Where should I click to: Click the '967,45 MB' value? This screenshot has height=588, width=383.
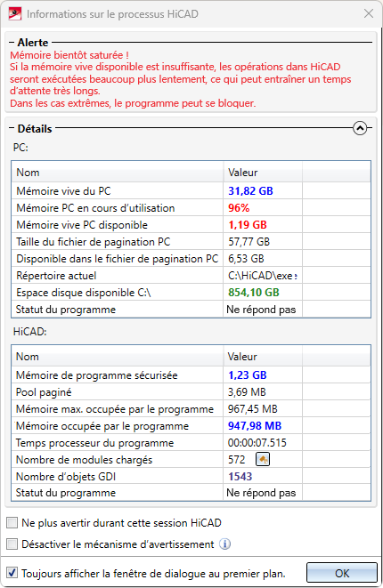click(252, 408)
